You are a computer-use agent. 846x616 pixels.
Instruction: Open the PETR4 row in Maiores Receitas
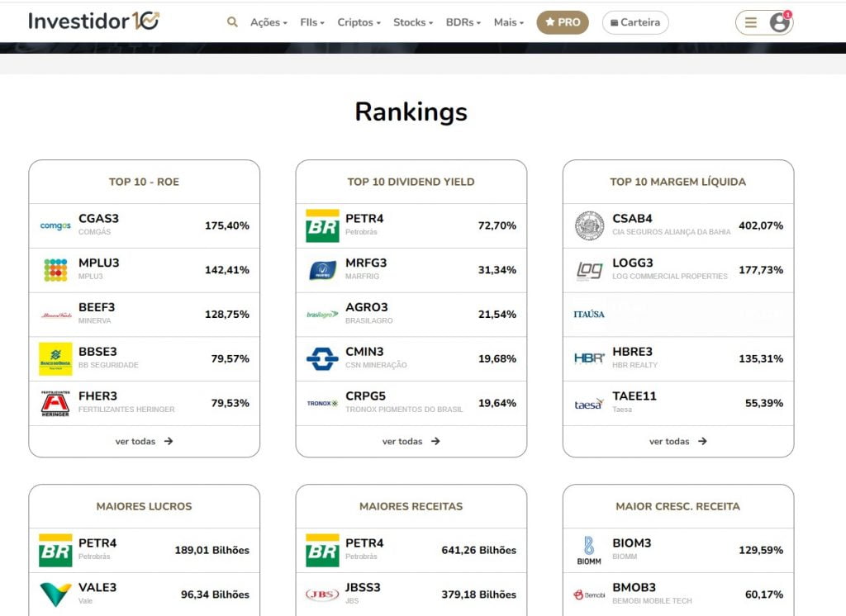411,550
